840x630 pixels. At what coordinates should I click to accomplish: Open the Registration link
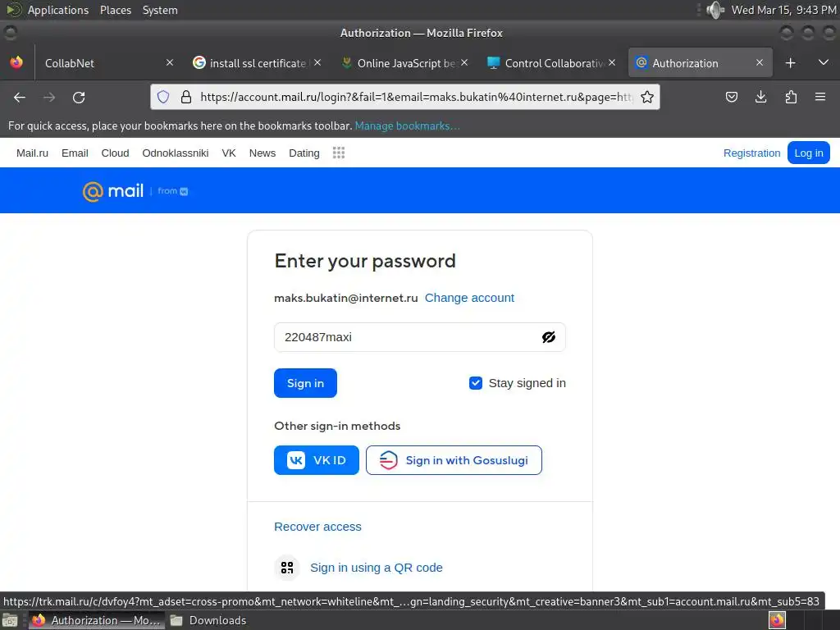tap(751, 153)
